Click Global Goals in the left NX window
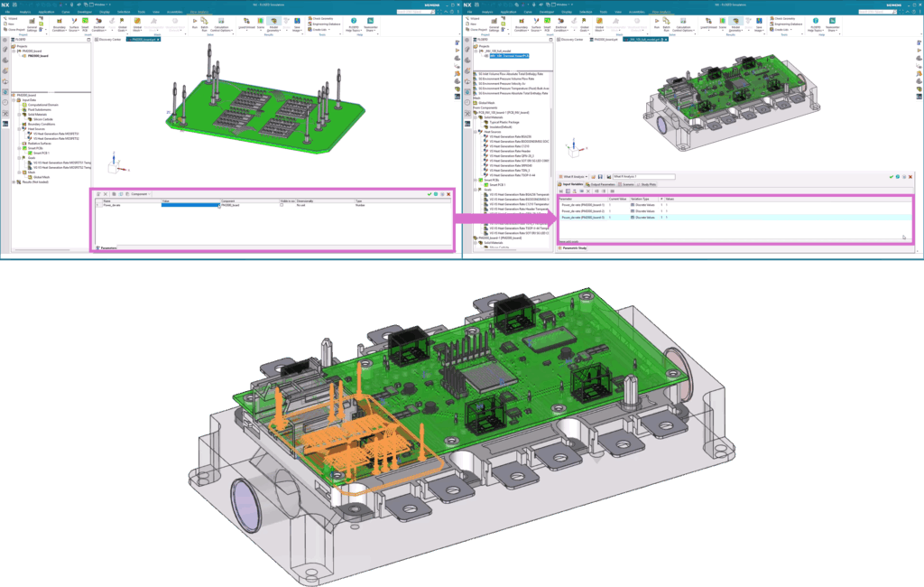Image resolution: width=924 pixels, height=587 pixels. [x=123, y=24]
